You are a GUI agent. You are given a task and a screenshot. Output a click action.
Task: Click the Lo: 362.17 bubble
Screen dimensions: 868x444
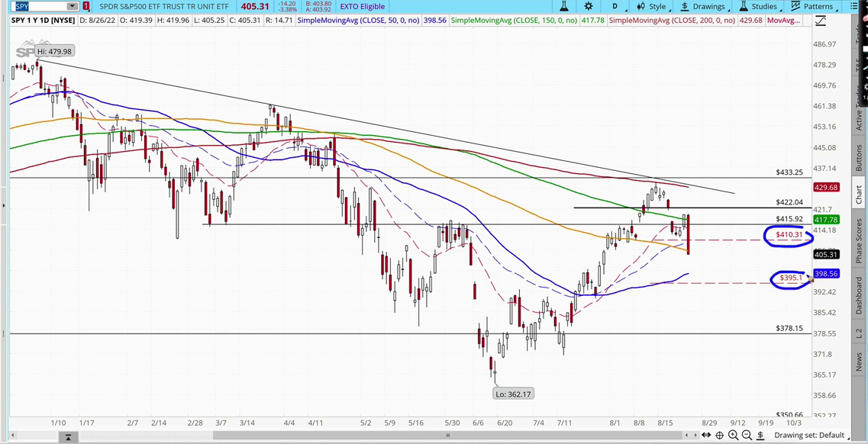click(x=514, y=394)
